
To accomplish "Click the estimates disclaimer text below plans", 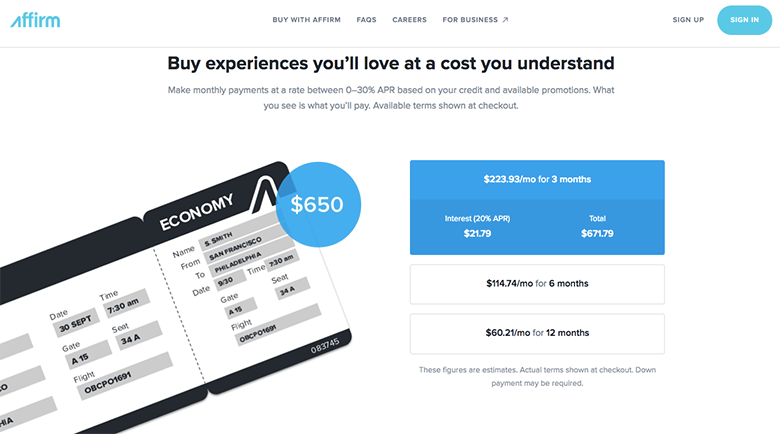I will tap(537, 376).
